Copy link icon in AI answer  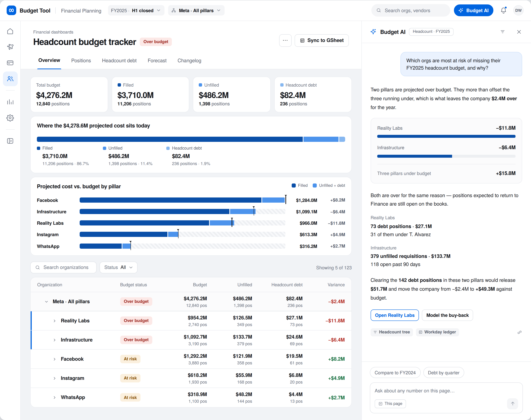point(519,332)
